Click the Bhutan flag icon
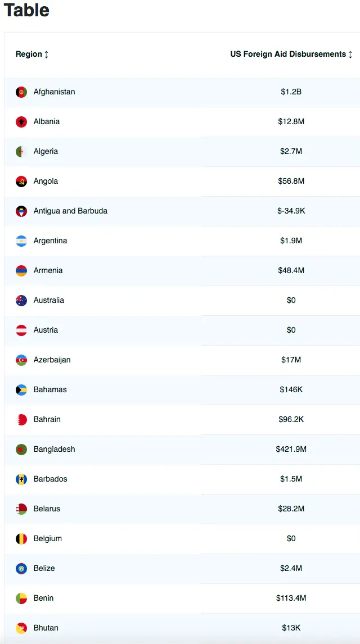This screenshot has height=644, width=360. coord(21,628)
